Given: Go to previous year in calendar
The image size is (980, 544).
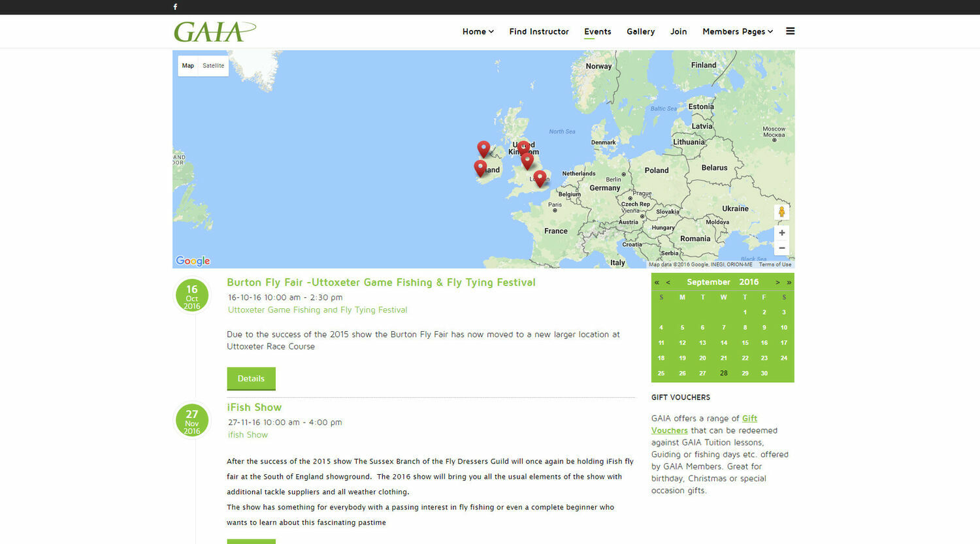Looking at the screenshot, I should click(x=657, y=282).
